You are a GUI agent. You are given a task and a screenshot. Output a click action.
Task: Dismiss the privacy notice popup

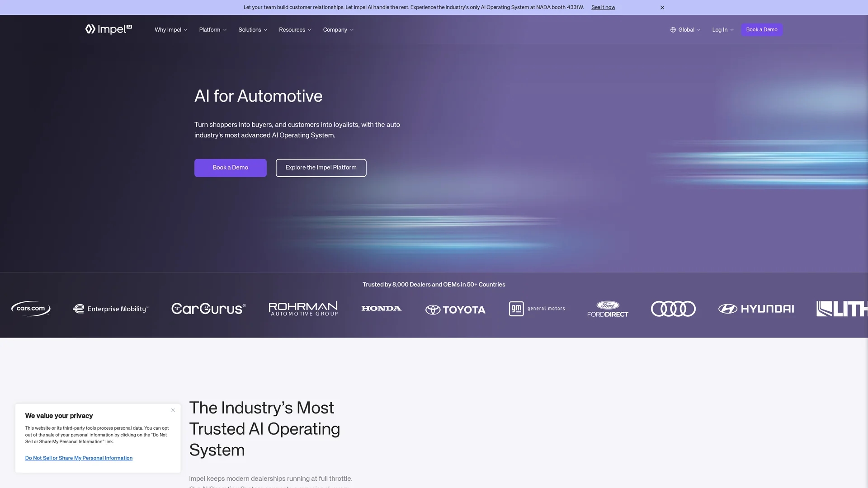click(x=173, y=410)
